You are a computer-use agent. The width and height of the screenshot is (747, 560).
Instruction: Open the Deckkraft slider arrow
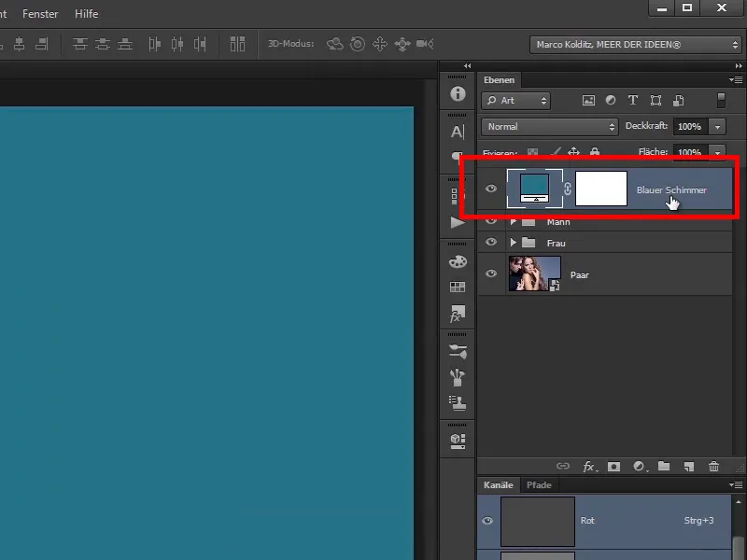[717, 127]
